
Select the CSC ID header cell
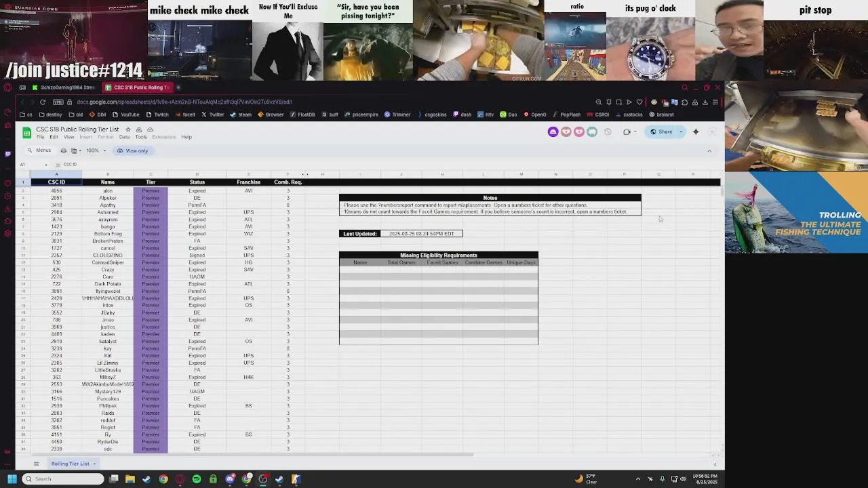(x=56, y=182)
